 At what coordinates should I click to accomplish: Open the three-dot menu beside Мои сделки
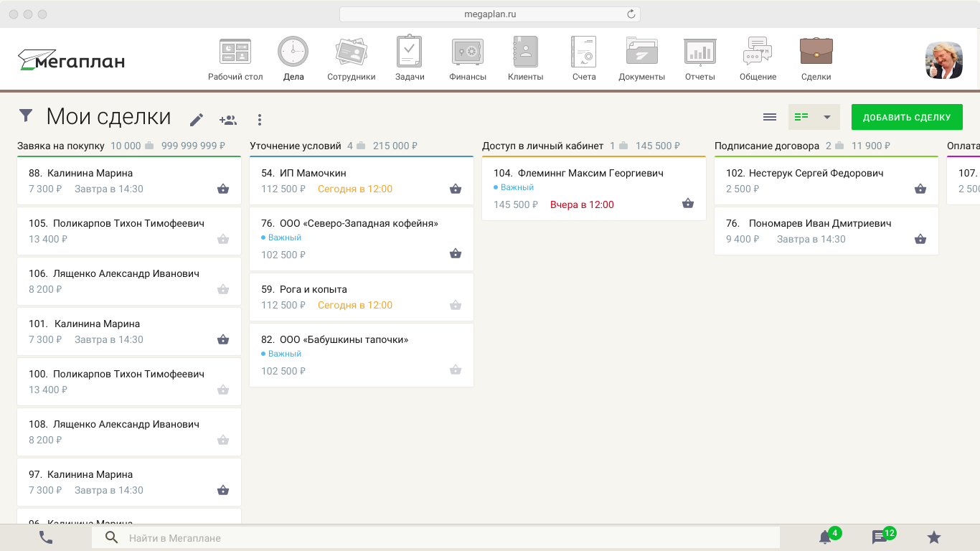pos(260,119)
